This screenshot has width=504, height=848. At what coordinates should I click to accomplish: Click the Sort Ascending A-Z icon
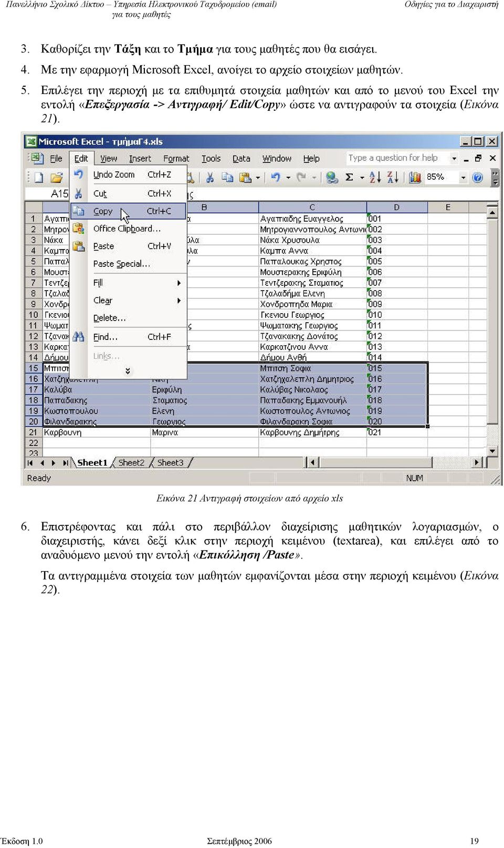point(375,178)
